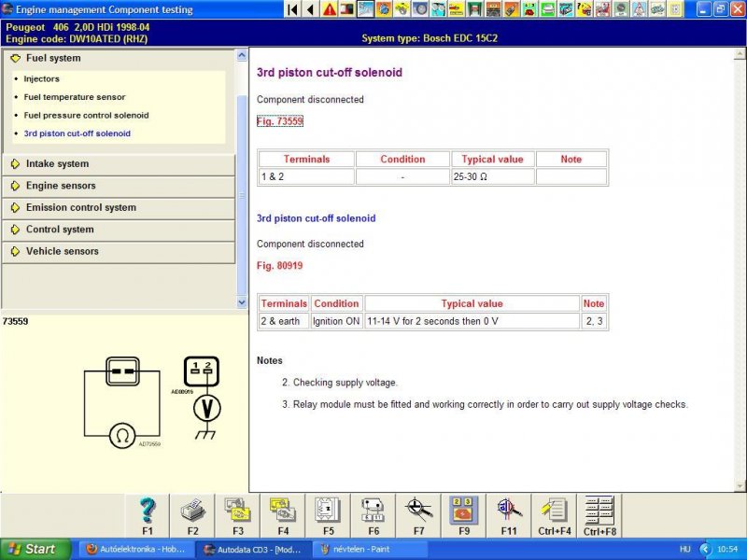This screenshot has width=747, height=560.
Task: Click the question mark fault toolbar icon
Action: tap(585, 9)
